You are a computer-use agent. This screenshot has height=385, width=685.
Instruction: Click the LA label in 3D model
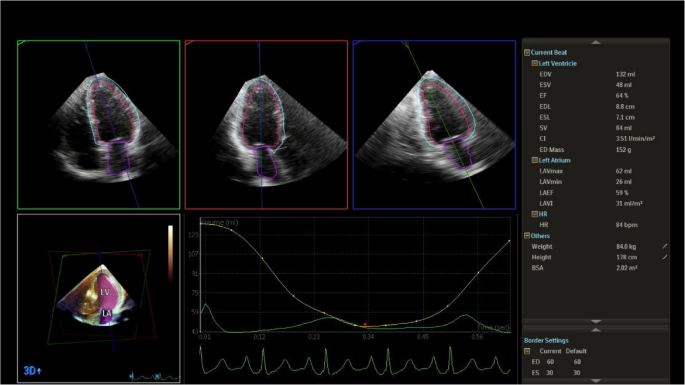click(x=107, y=313)
